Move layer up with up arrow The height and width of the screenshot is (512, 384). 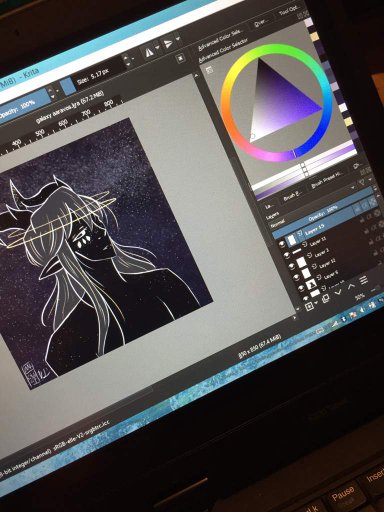pos(351,286)
